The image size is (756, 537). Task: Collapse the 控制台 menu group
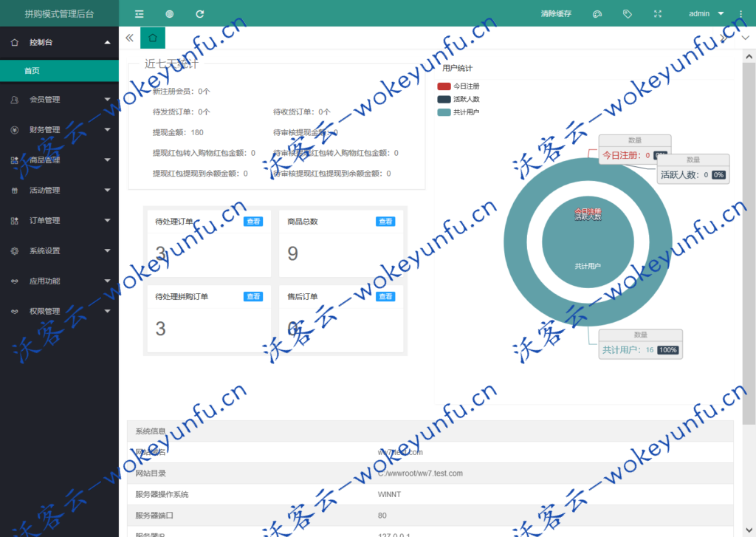[59, 42]
